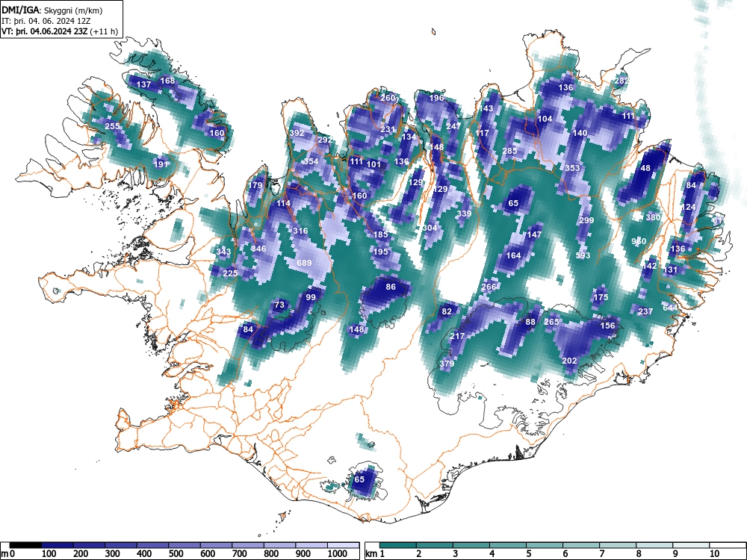Click the visibility value 260 on the map
Viewport: 747px width, 560px height.
pyautogui.click(x=388, y=98)
